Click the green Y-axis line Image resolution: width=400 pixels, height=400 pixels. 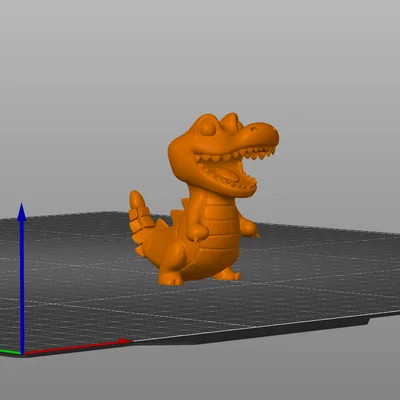(x=10, y=351)
